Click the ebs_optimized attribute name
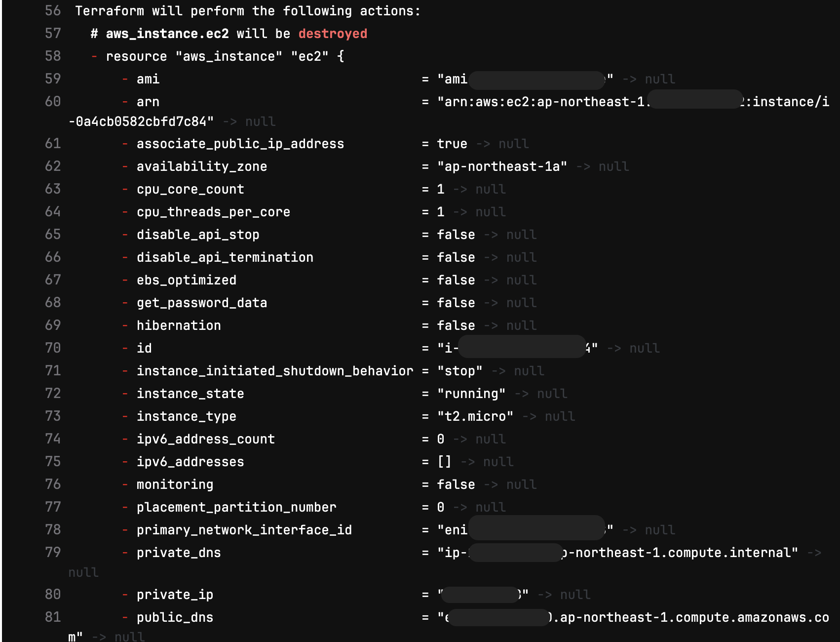The width and height of the screenshot is (840, 642). coord(187,280)
